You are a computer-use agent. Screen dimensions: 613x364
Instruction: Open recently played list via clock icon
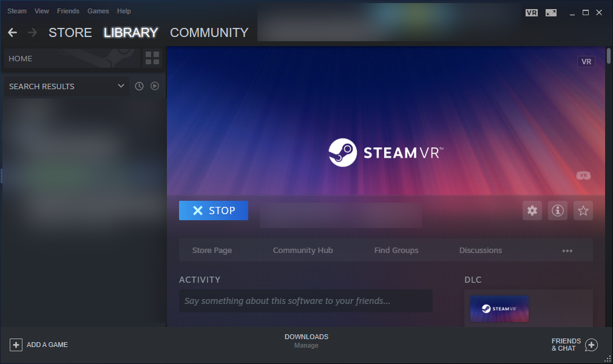pos(139,86)
